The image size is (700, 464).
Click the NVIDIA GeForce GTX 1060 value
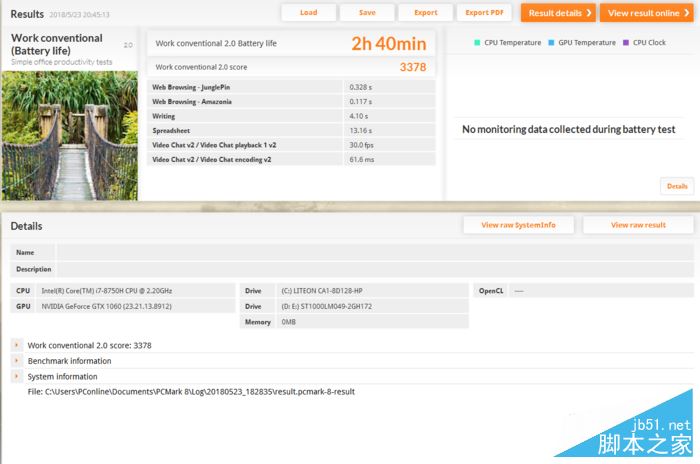point(106,306)
